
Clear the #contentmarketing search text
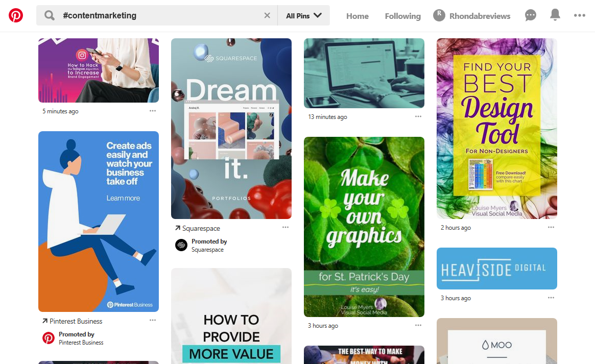pyautogui.click(x=267, y=15)
